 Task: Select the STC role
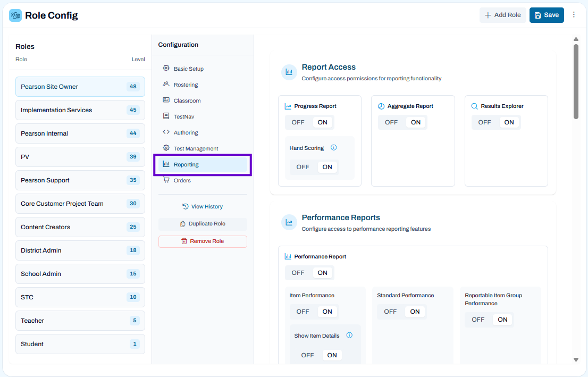[x=80, y=297]
